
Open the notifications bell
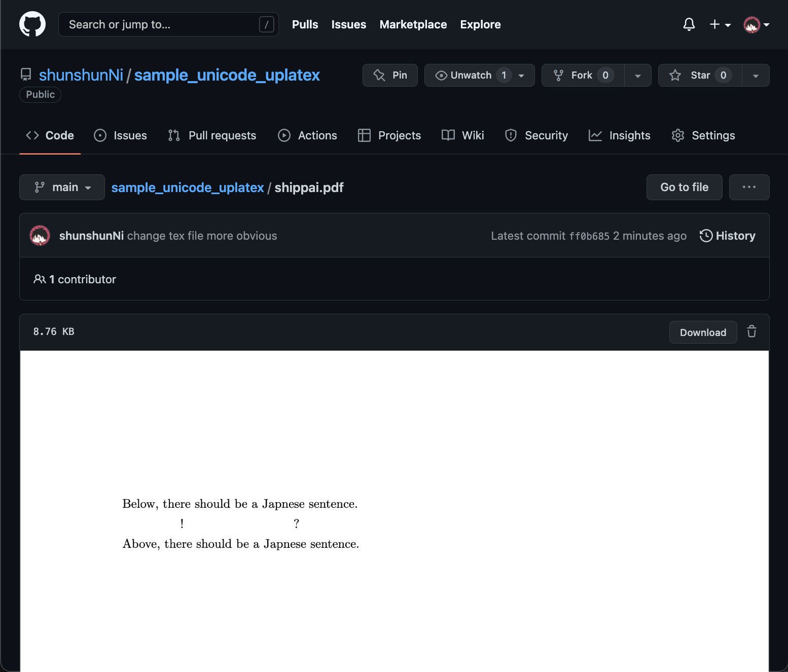click(689, 24)
